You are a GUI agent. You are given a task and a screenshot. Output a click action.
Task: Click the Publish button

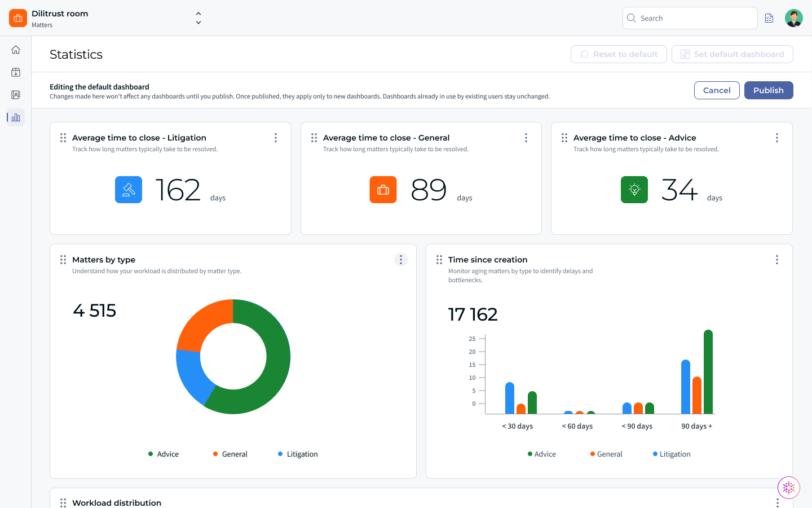(x=769, y=90)
